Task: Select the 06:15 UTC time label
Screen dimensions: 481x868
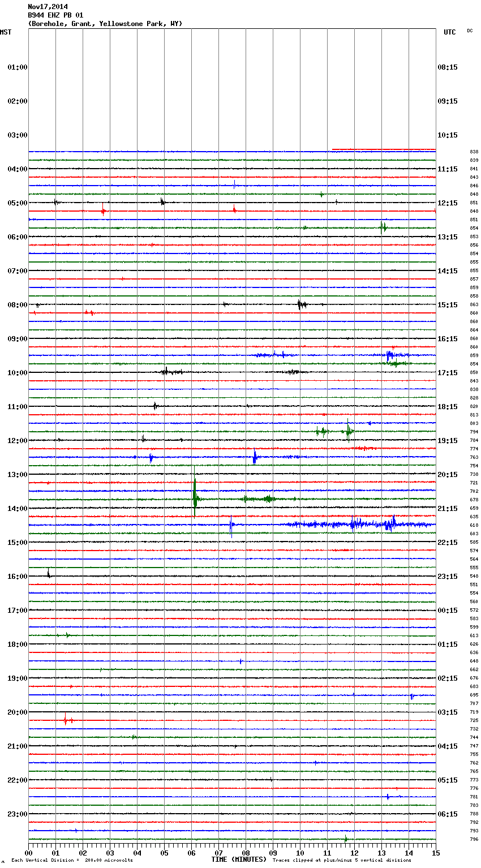Action: pos(448,814)
